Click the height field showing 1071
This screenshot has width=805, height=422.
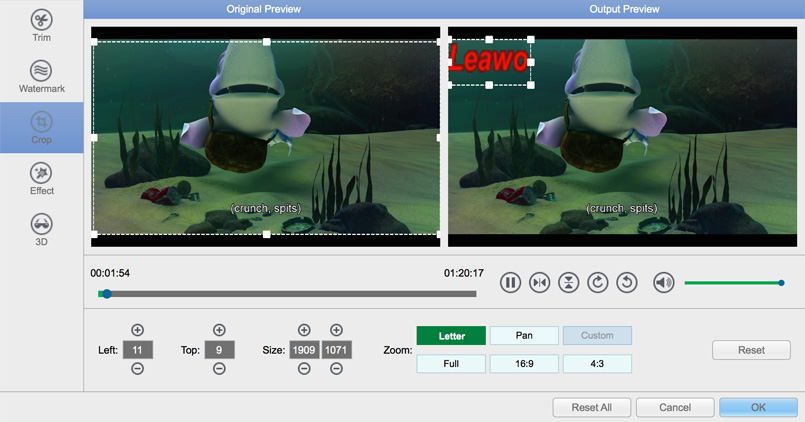point(336,350)
